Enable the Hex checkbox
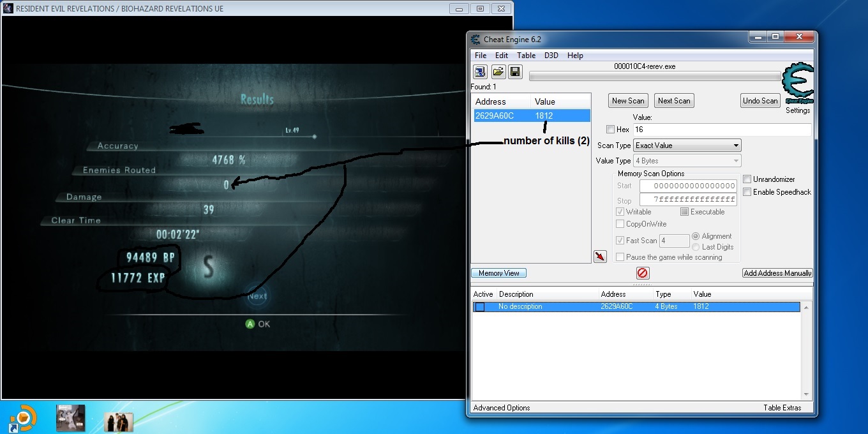The height and width of the screenshot is (434, 868). click(x=611, y=130)
